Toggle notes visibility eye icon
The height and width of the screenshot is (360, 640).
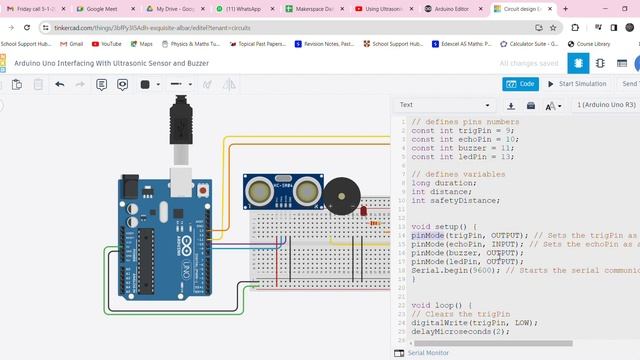122,84
